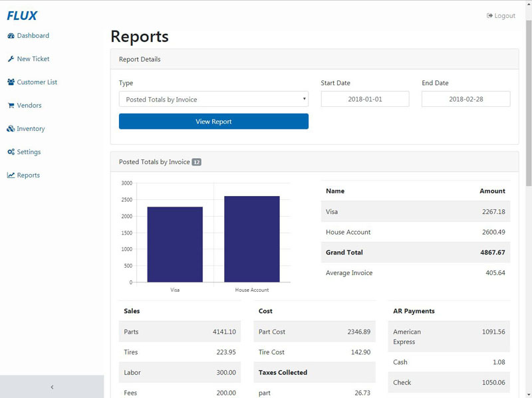Click the Customer List people icon

click(11, 82)
